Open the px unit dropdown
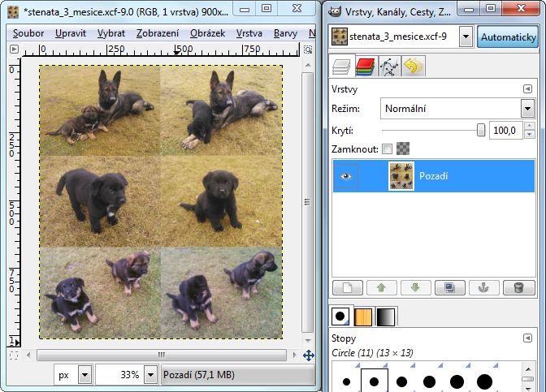The width and height of the screenshot is (546, 392). 85,375
